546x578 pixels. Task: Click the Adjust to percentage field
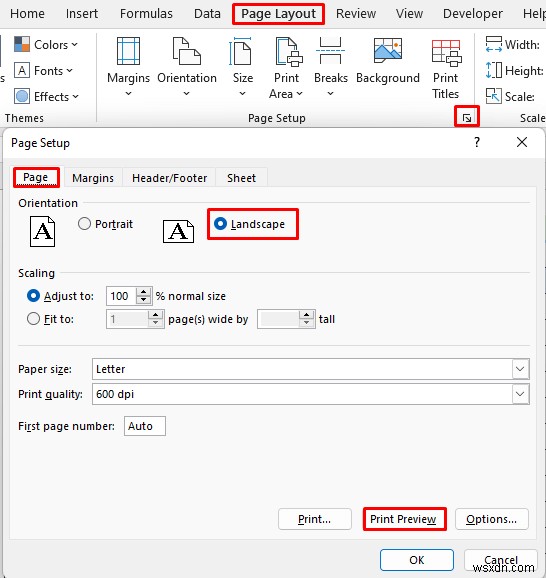point(121,296)
